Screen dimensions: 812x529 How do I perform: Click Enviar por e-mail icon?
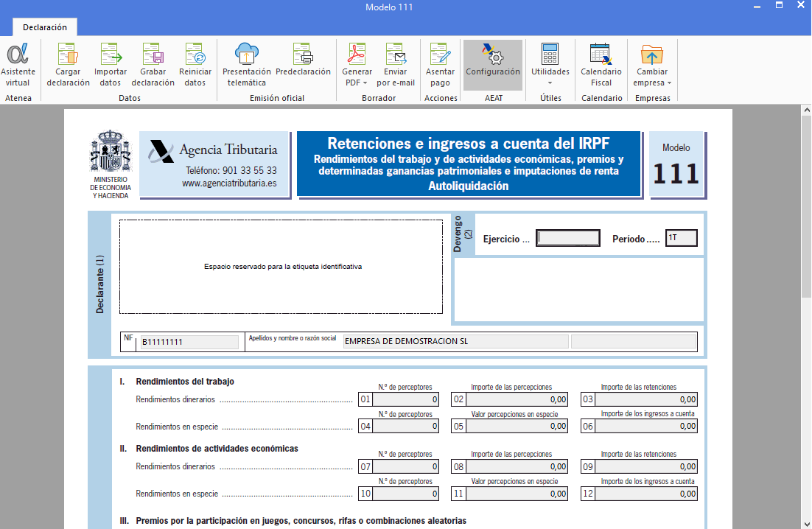point(396,55)
